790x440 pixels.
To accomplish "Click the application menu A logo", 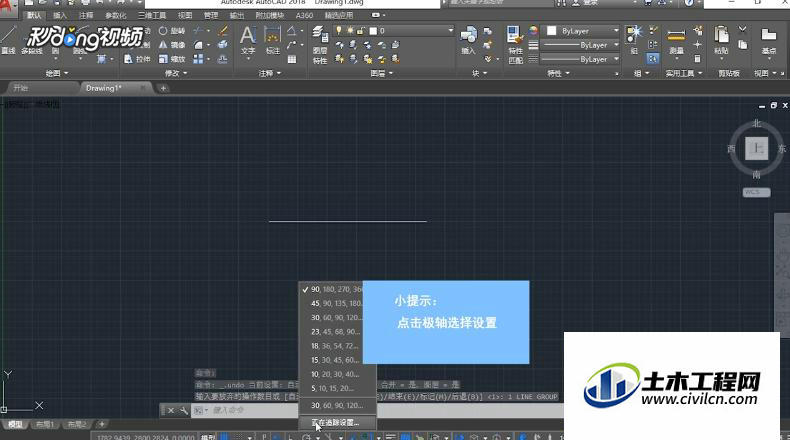I will (x=6, y=6).
